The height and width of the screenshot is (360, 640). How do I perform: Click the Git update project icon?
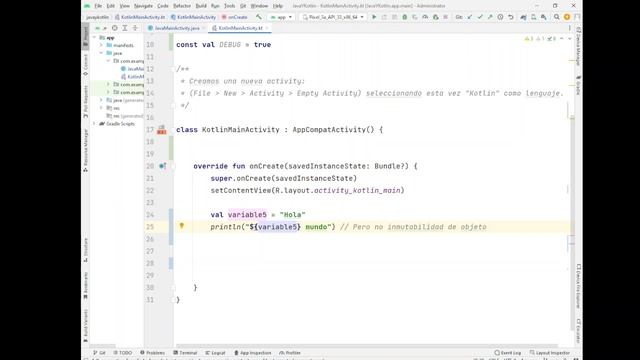click(x=470, y=17)
